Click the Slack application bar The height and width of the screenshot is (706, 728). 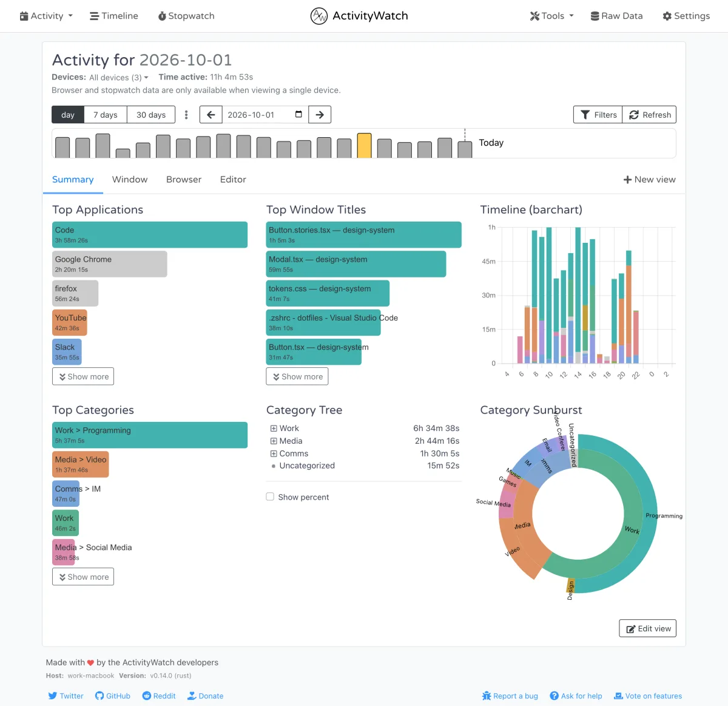click(x=67, y=351)
